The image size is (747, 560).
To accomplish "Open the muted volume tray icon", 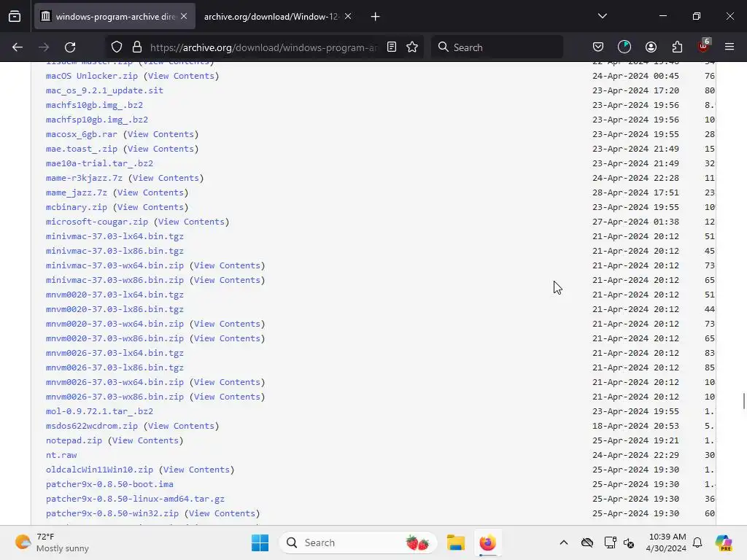I will (x=629, y=542).
